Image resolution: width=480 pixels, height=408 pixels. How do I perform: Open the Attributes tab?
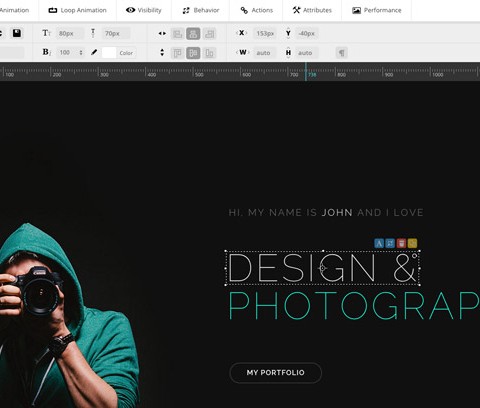click(x=312, y=10)
